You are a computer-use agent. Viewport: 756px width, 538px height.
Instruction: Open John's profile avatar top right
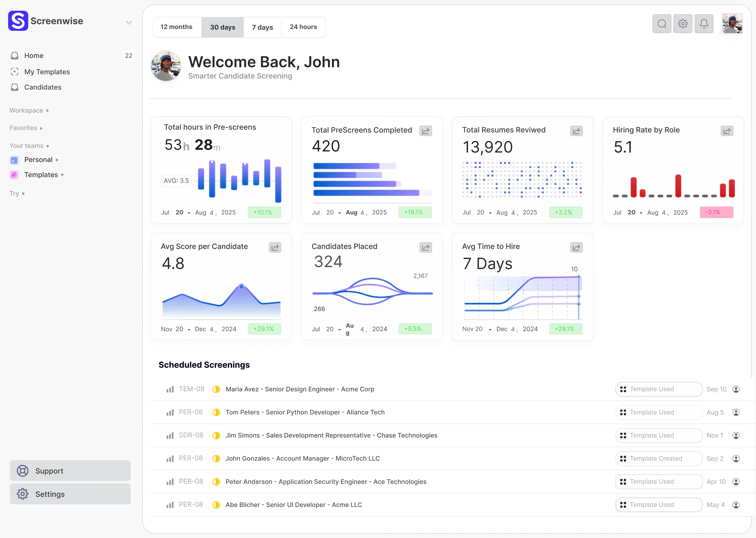[x=732, y=23]
